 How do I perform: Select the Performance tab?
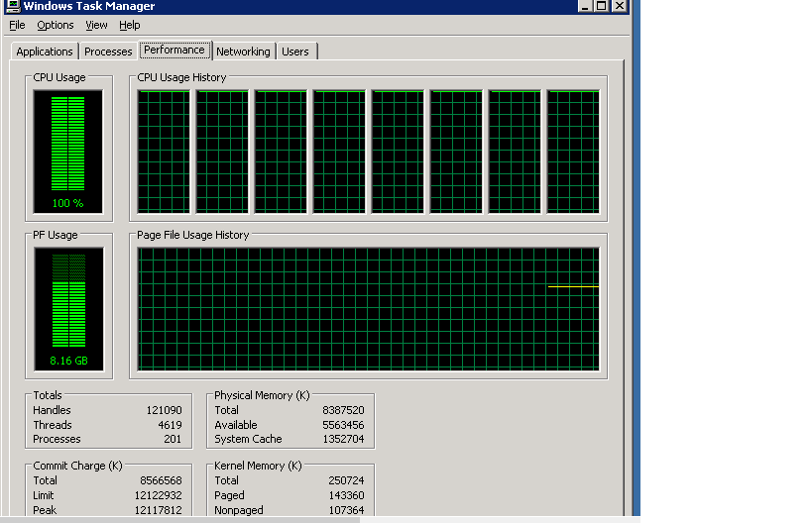[x=174, y=50]
